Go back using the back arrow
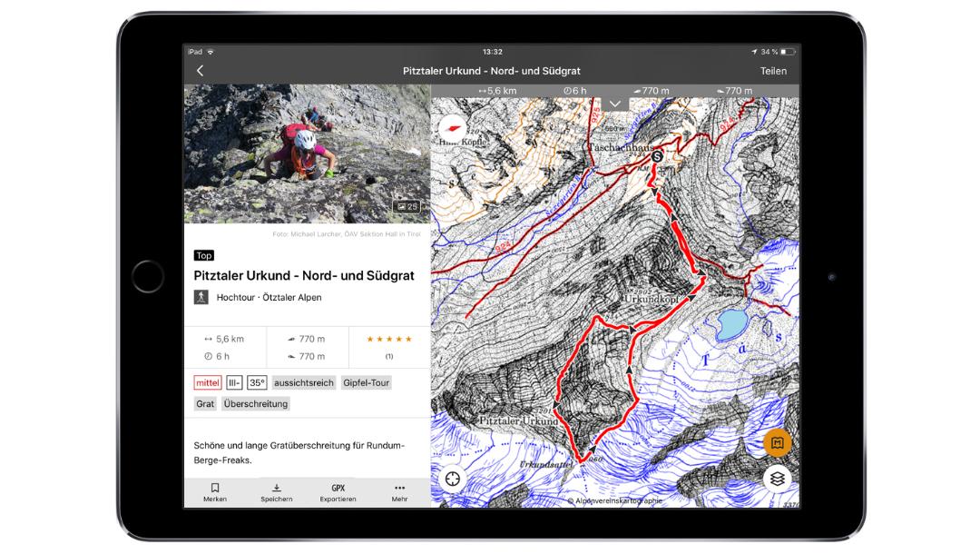Screen dimensions: 980x554 click(x=200, y=71)
